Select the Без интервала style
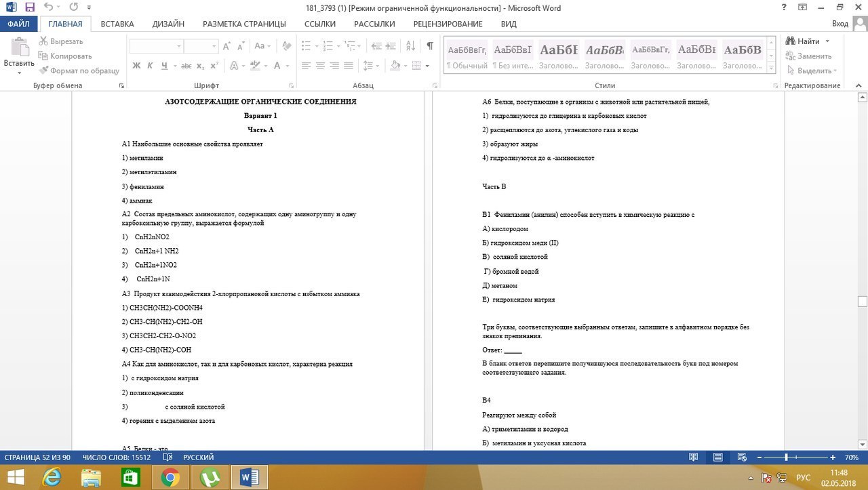Image resolution: width=868 pixels, height=490 pixels. (512, 56)
